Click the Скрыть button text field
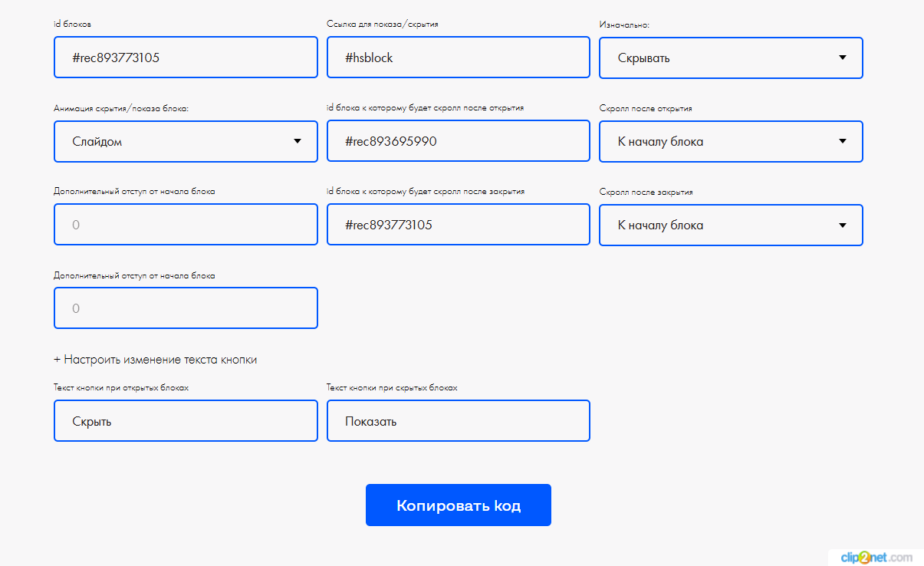 point(186,421)
